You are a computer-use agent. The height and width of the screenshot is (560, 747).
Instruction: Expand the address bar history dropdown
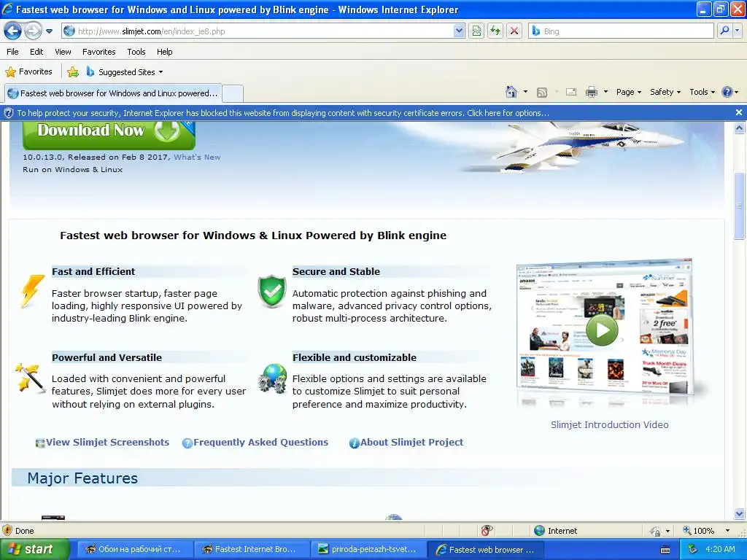(459, 31)
